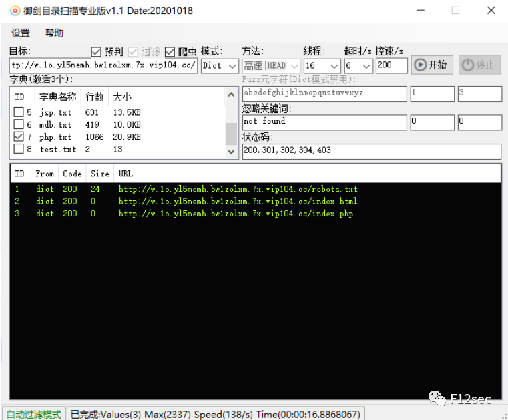Screen dimensions: 508x420
Task: Open the 超时/s dropdown showing 6
Action: point(358,66)
